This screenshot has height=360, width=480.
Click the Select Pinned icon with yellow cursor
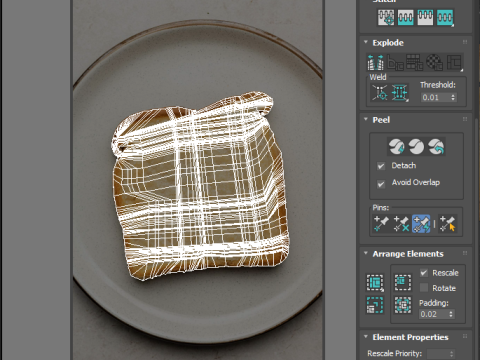(x=447, y=223)
